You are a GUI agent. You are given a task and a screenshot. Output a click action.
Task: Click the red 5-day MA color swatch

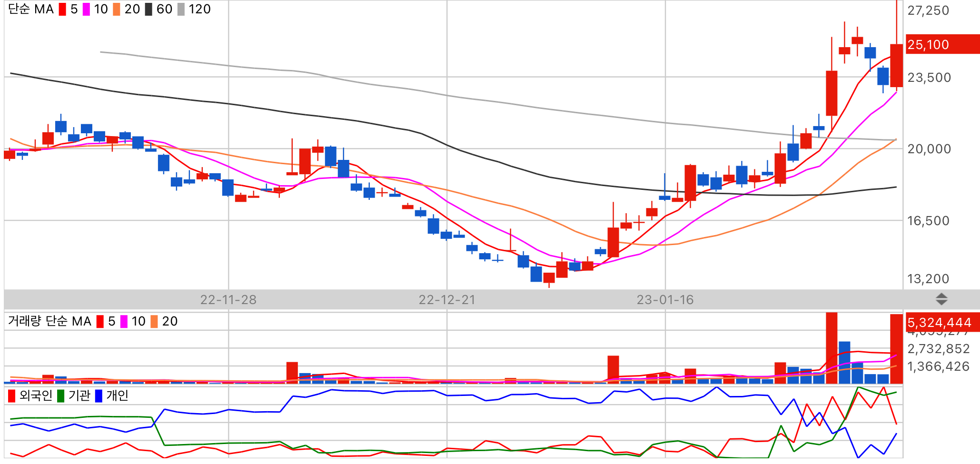click(x=62, y=10)
